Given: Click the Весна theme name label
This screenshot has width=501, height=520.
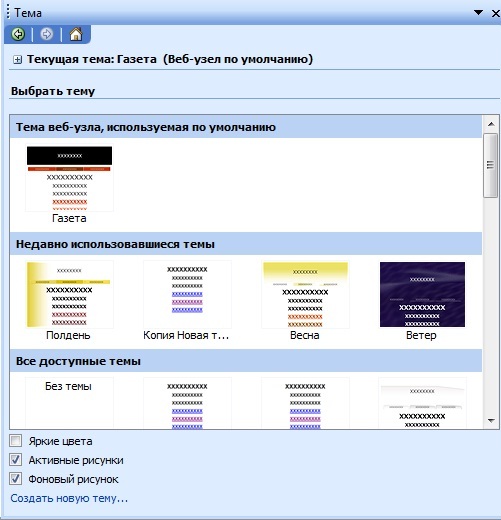Looking at the screenshot, I should 305,335.
